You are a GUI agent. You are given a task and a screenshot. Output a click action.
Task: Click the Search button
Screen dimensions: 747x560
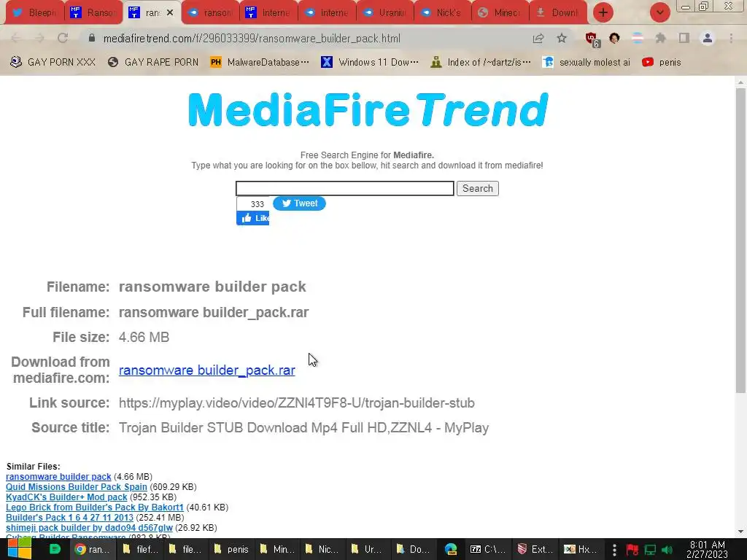click(x=477, y=188)
